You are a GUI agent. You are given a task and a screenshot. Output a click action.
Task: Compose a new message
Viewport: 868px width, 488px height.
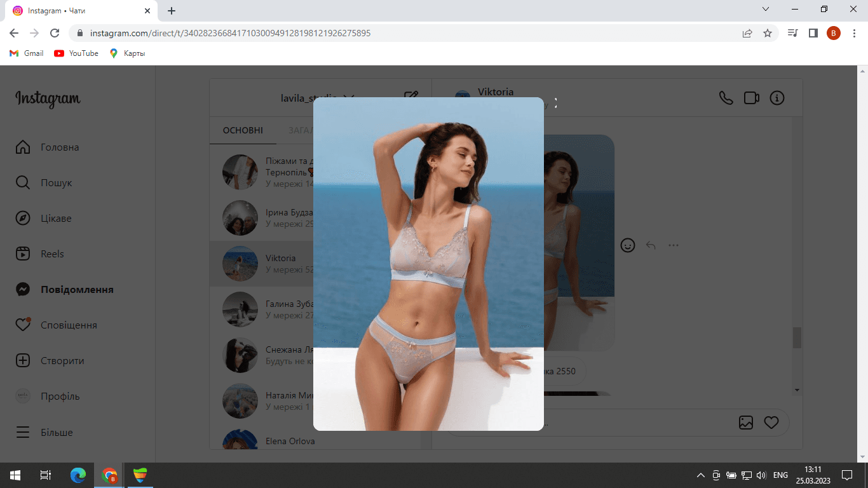pyautogui.click(x=411, y=97)
